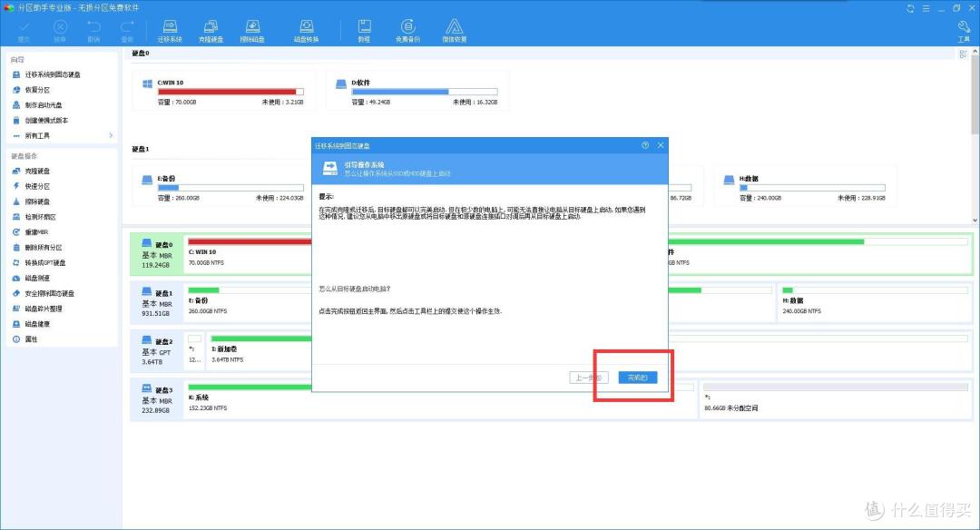Select 迁移系统到固态硬盘 wizard link in sidebar
The width and height of the screenshot is (980, 530).
click(52, 74)
